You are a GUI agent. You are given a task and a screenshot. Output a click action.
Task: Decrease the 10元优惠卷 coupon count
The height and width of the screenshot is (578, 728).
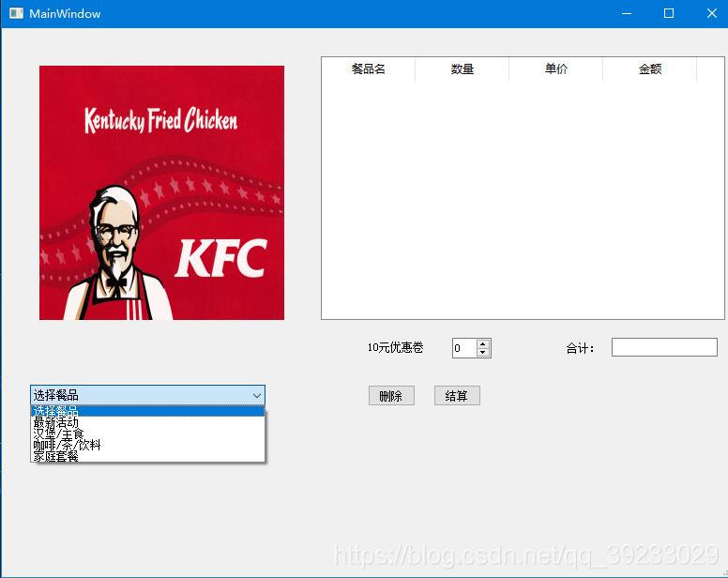(x=483, y=353)
